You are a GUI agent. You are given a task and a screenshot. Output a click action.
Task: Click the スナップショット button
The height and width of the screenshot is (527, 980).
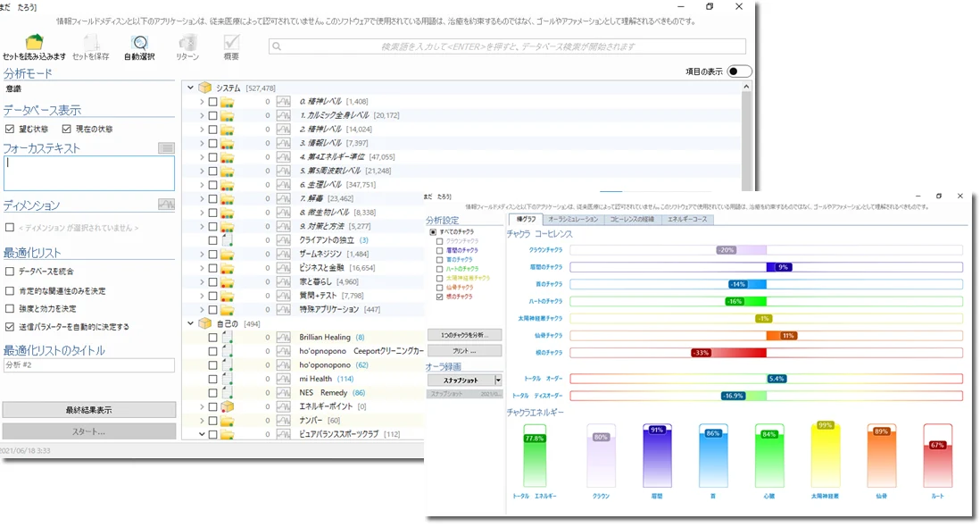pyautogui.click(x=461, y=381)
